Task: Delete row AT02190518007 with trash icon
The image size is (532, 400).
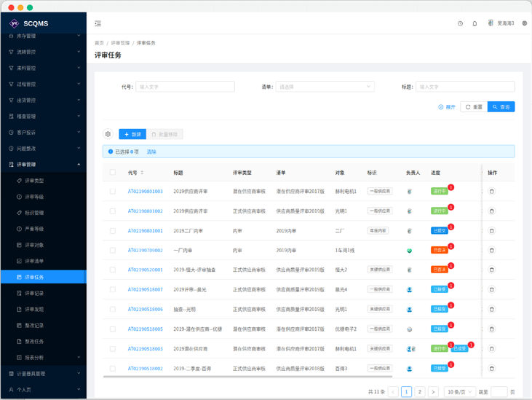Action: (x=491, y=289)
